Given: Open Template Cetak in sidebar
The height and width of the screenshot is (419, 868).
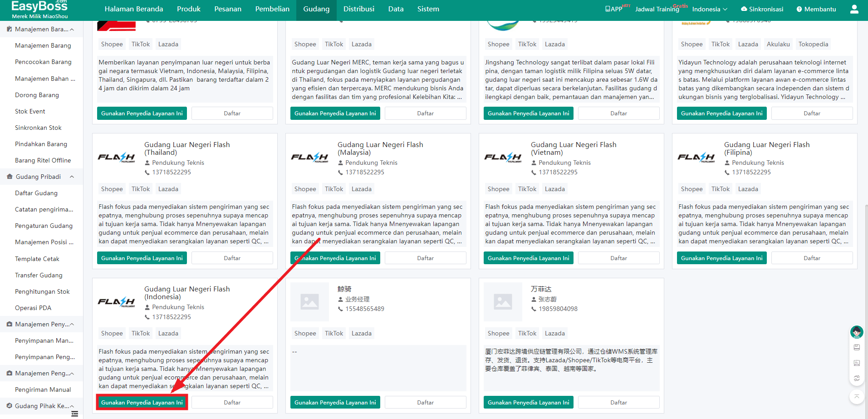Looking at the screenshot, I should [37, 259].
